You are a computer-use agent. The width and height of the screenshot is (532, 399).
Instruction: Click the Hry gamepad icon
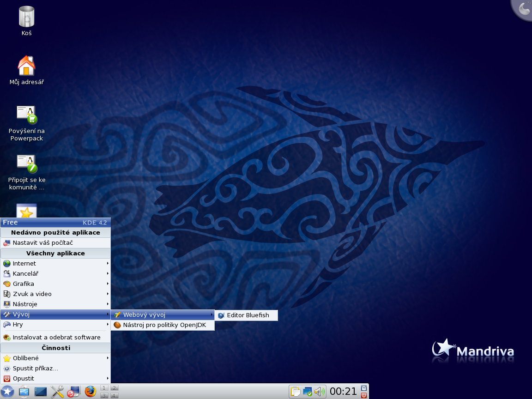[7, 324]
